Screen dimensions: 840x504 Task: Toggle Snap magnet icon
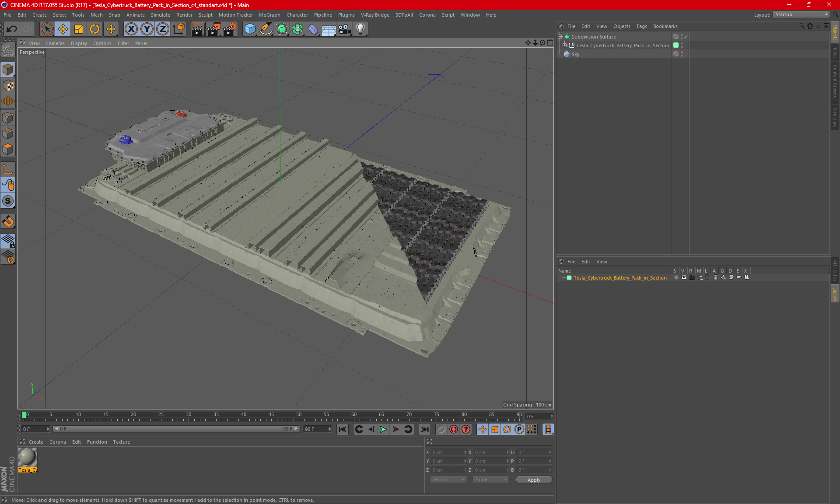coord(8,221)
